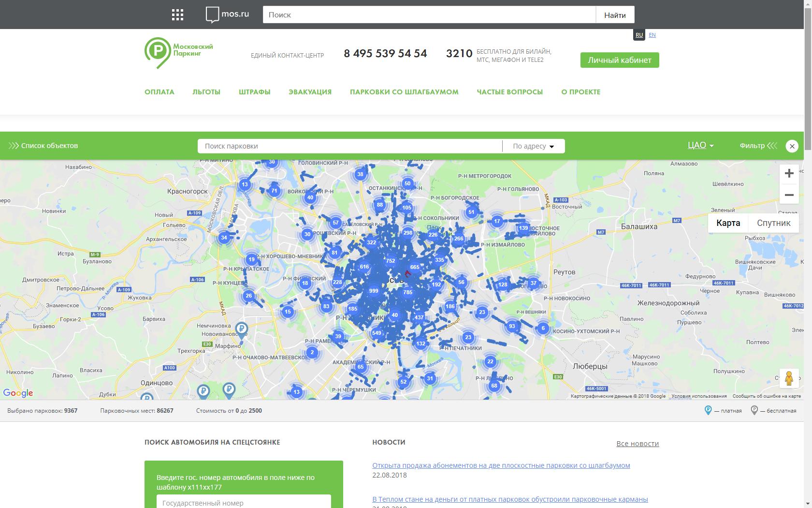
Task: Zoom in on the map
Action: (789, 173)
